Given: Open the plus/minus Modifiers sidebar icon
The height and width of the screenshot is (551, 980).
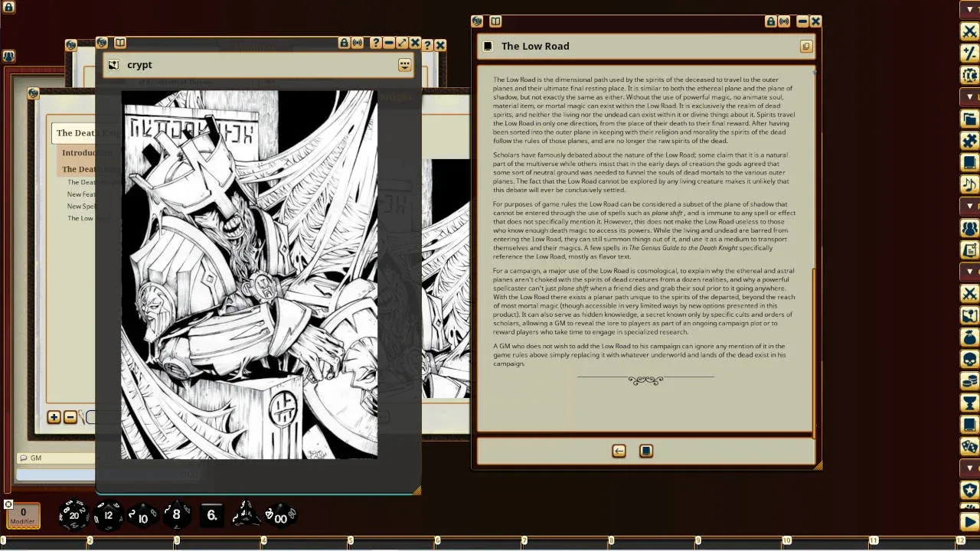Looking at the screenshot, I should click(x=969, y=53).
